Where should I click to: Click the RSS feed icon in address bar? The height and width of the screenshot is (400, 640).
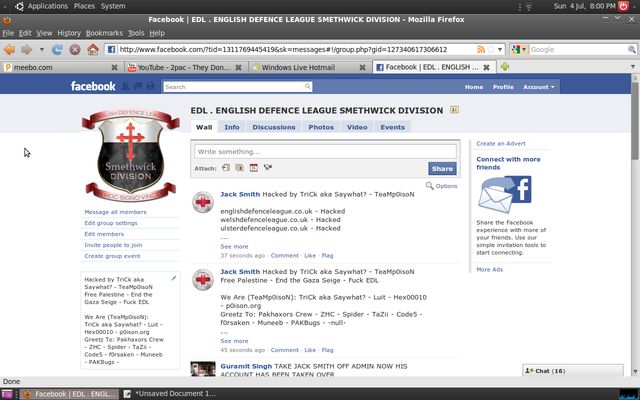point(483,49)
